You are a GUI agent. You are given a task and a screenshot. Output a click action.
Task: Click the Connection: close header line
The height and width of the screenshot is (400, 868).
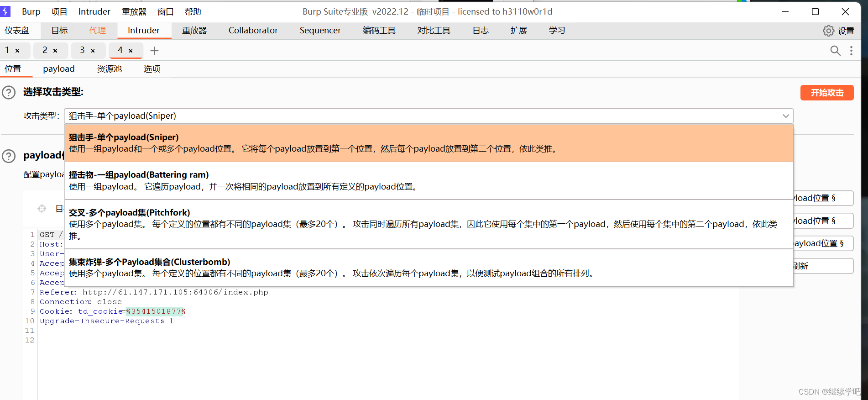click(81, 302)
